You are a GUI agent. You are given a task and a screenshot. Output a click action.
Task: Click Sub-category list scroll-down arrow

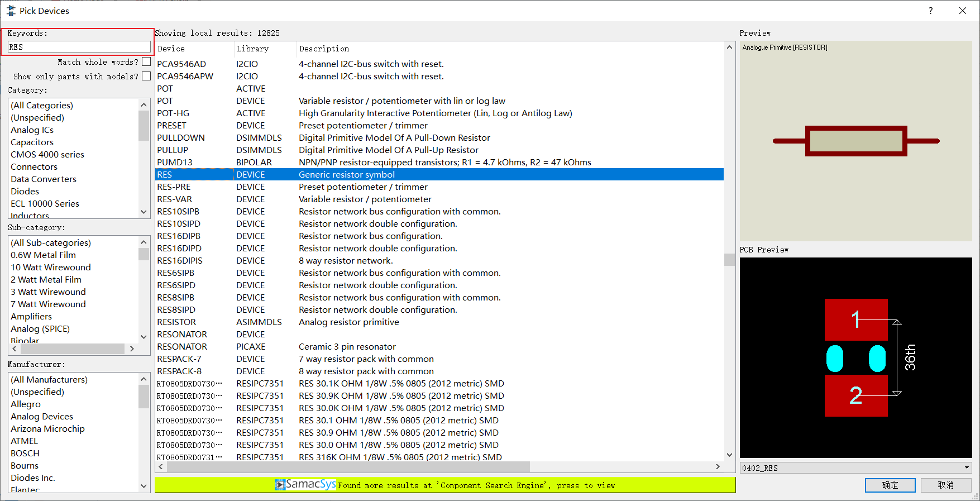click(144, 337)
